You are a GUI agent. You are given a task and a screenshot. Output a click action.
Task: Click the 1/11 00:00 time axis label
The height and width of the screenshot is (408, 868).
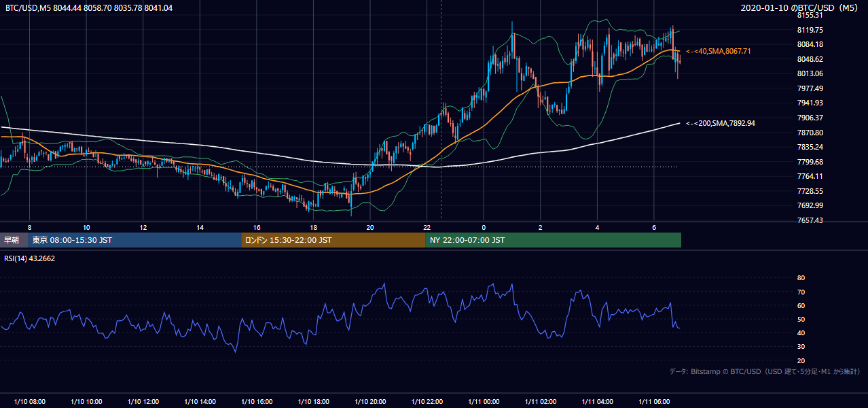[x=484, y=401]
